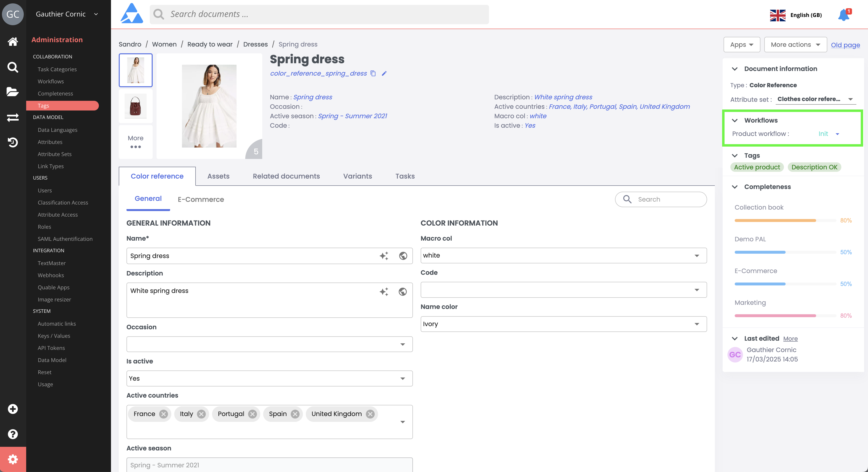
Task: Switch to the E-Commerce sub-tab
Action: [x=201, y=199]
